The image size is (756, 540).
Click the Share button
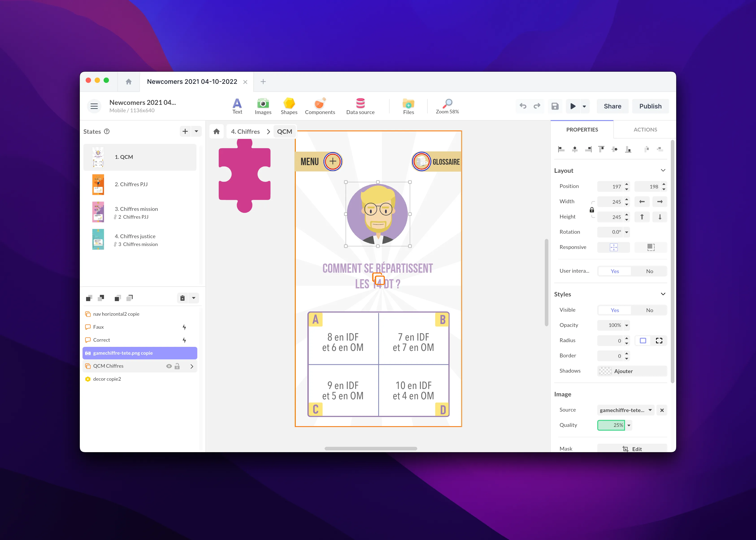612,106
